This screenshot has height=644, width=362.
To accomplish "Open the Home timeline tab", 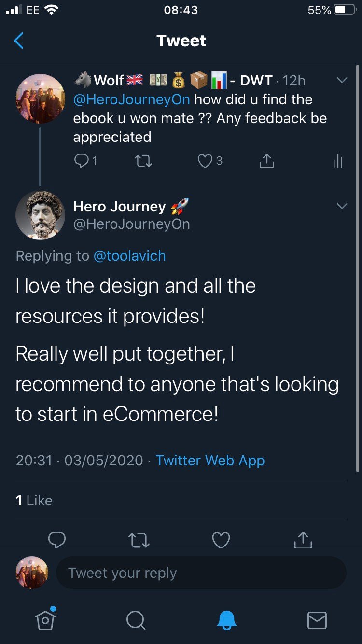I will tap(45, 620).
